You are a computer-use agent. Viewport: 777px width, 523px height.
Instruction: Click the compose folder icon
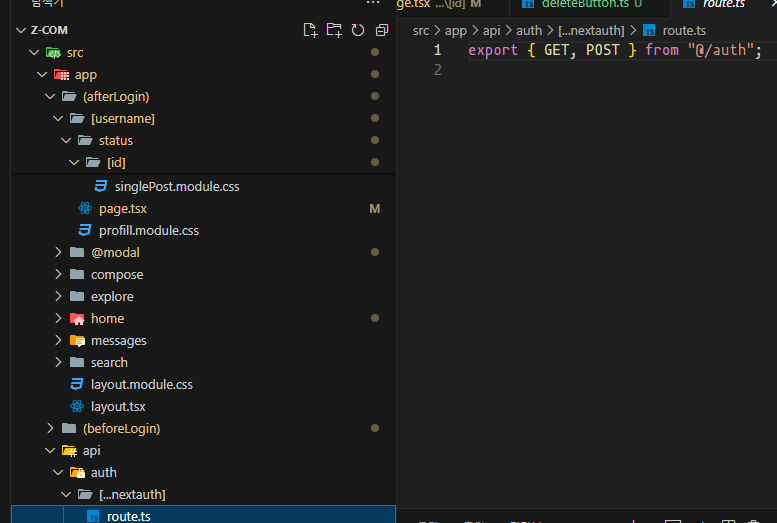(77, 274)
